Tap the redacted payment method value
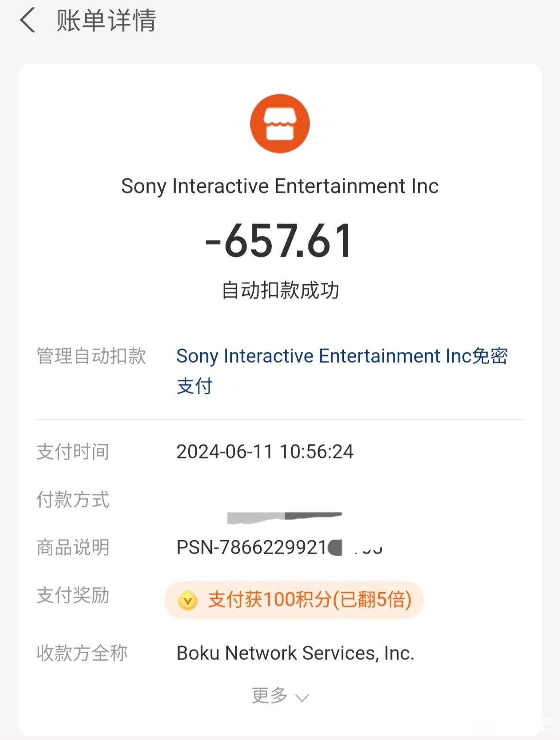Viewport: 560px width, 740px height. click(x=284, y=517)
